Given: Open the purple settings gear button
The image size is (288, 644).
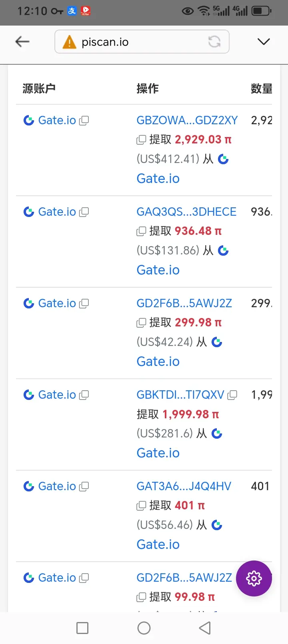Looking at the screenshot, I should 254,578.
